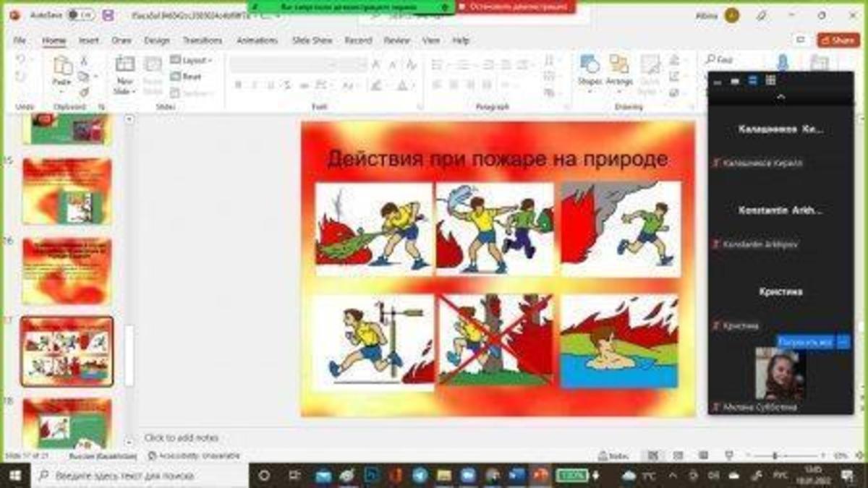Viewport: 868px width, 488px height.
Task: Click the red stop screen sharing button
Action: 516,7
